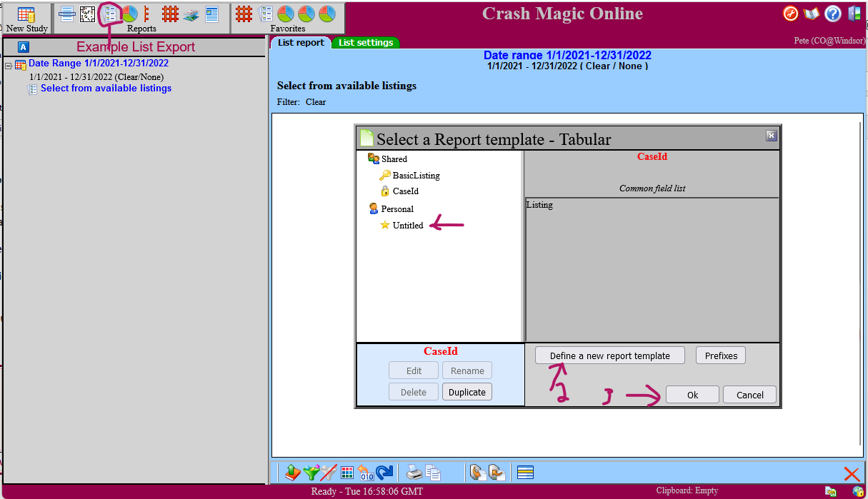The image size is (868, 499).
Task: Click Define a new report template
Action: click(x=610, y=356)
